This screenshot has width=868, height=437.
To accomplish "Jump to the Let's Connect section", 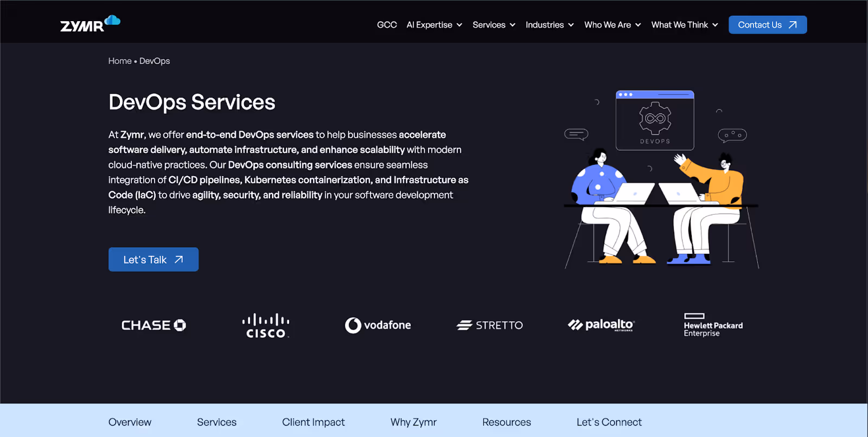I will coord(609,422).
